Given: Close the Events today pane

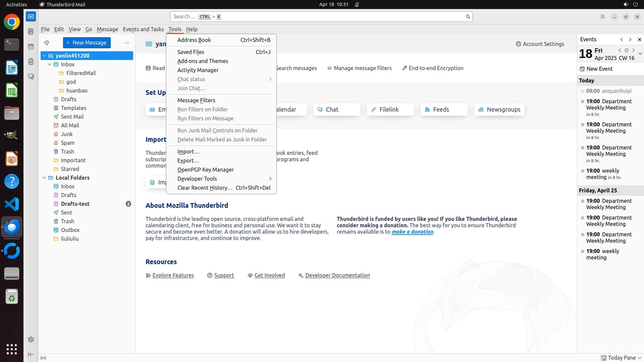Looking at the screenshot, I should (639, 40).
